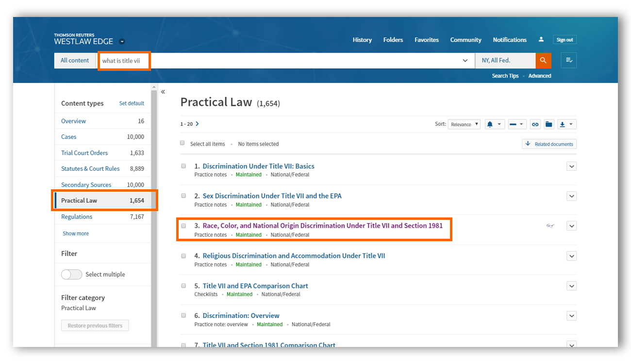Select Cases content type

(x=69, y=137)
